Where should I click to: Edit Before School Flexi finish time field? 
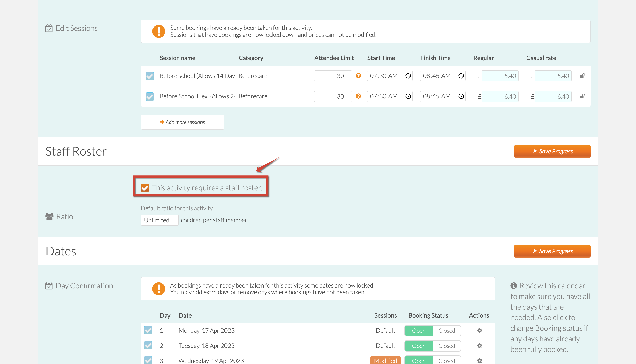point(443,96)
